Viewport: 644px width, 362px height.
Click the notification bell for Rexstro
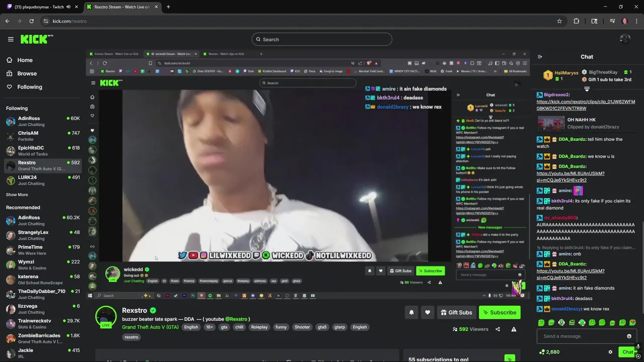tap(411, 312)
